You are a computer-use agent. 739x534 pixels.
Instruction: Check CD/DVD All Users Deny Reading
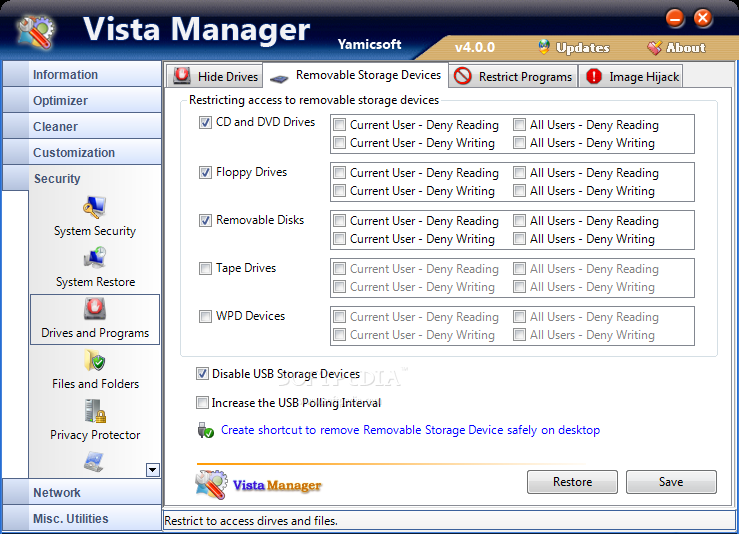click(519, 125)
